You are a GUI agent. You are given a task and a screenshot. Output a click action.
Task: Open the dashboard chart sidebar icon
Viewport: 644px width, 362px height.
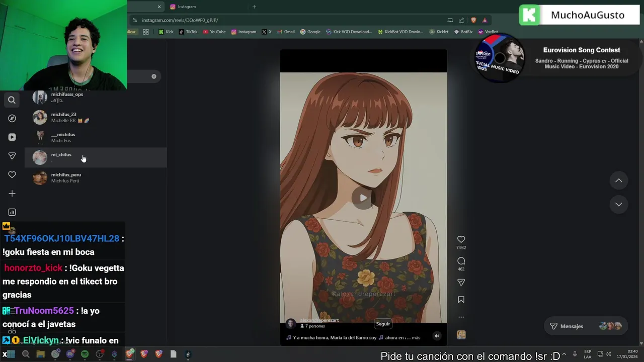point(12,212)
